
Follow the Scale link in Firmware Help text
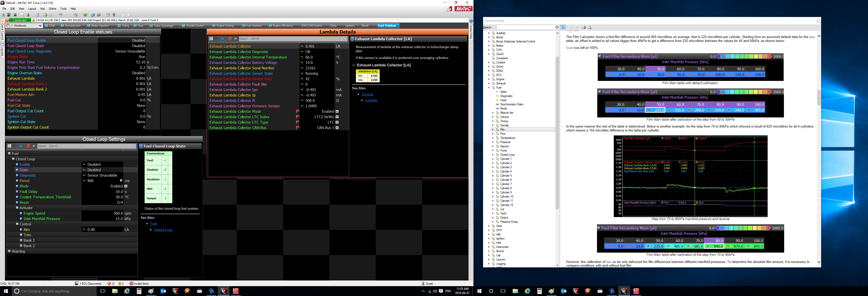[x=569, y=48]
